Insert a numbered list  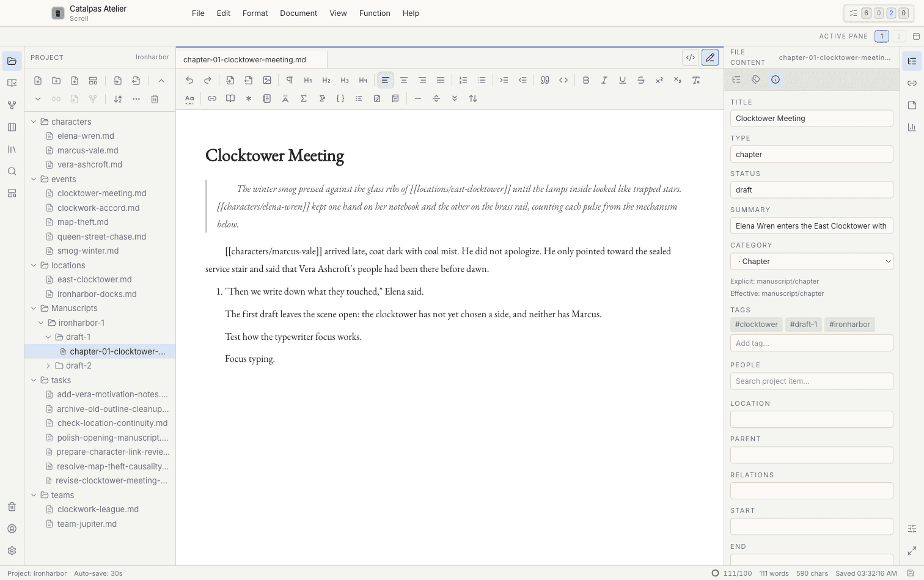coord(463,80)
